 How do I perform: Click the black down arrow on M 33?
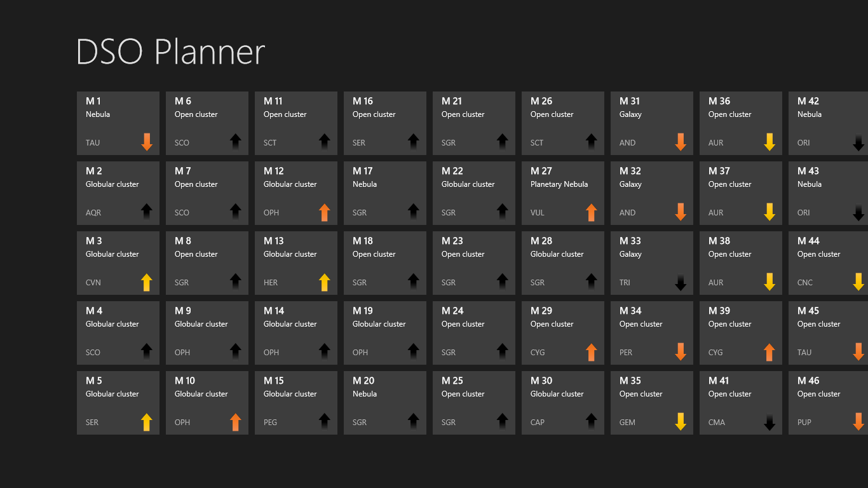(681, 281)
